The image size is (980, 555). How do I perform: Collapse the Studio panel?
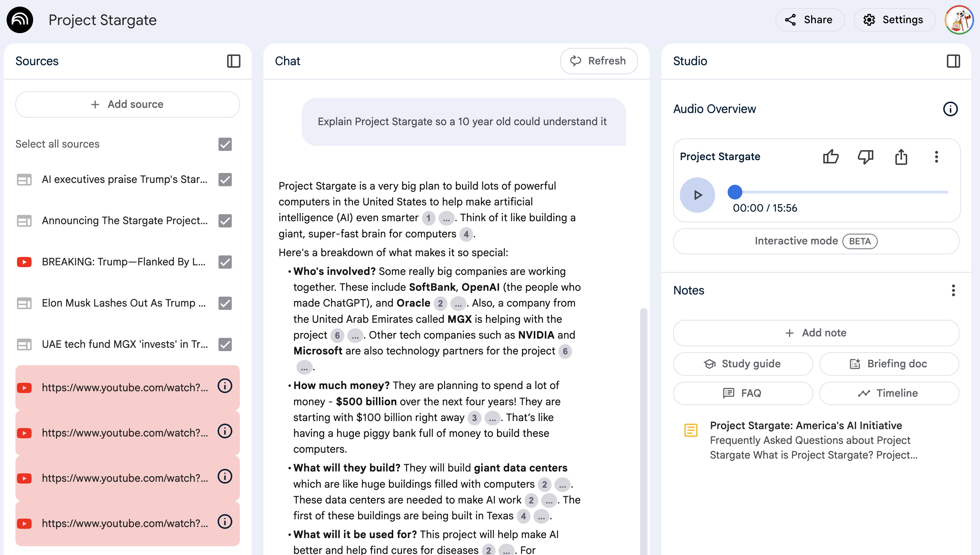[954, 61]
